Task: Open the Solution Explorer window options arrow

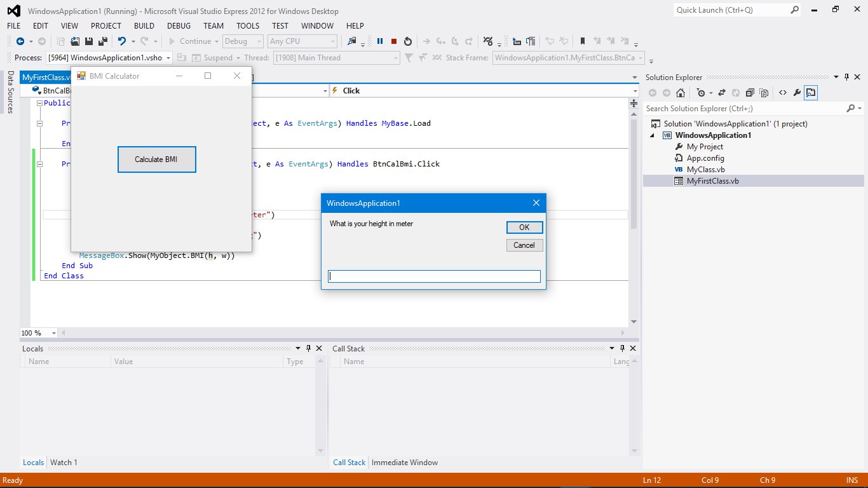Action: (837, 78)
